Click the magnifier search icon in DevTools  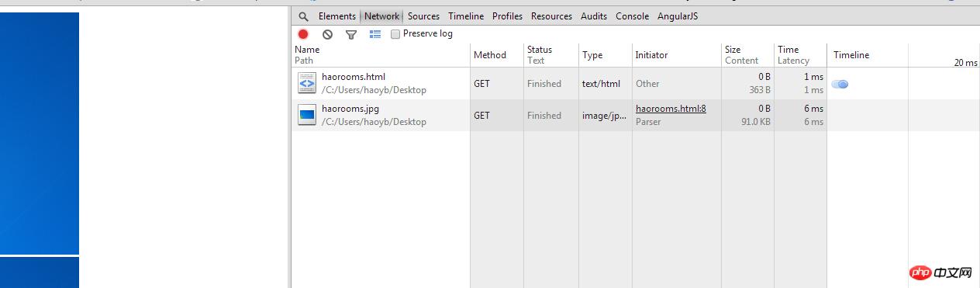(x=303, y=16)
